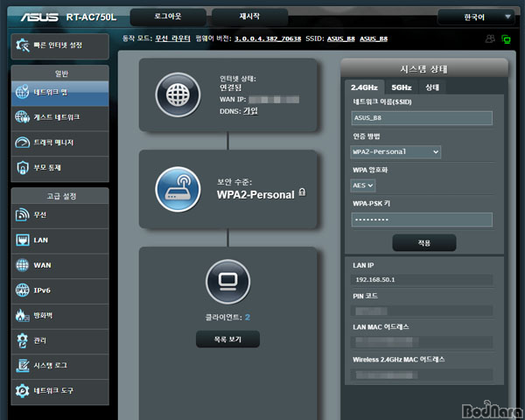Image resolution: width=525 pixels, height=420 pixels.
Task: Click the 시스템 상태 panel header
Action: click(x=424, y=69)
